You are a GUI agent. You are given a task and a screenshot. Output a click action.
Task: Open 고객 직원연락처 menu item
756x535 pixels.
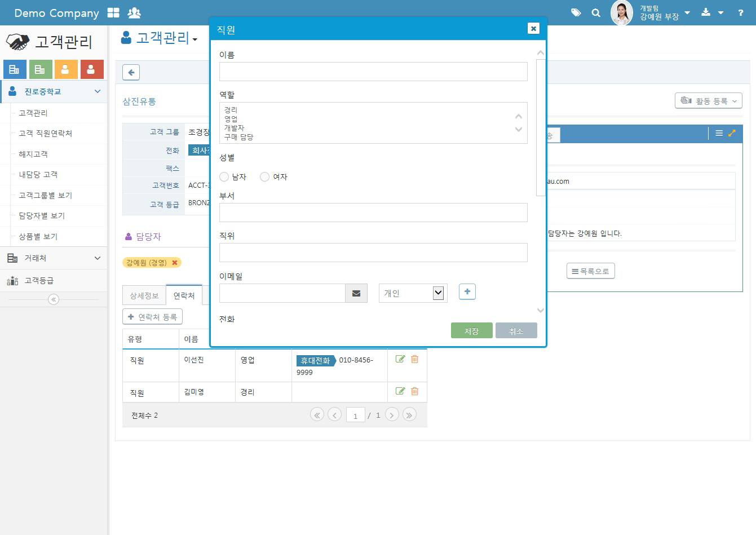point(45,134)
